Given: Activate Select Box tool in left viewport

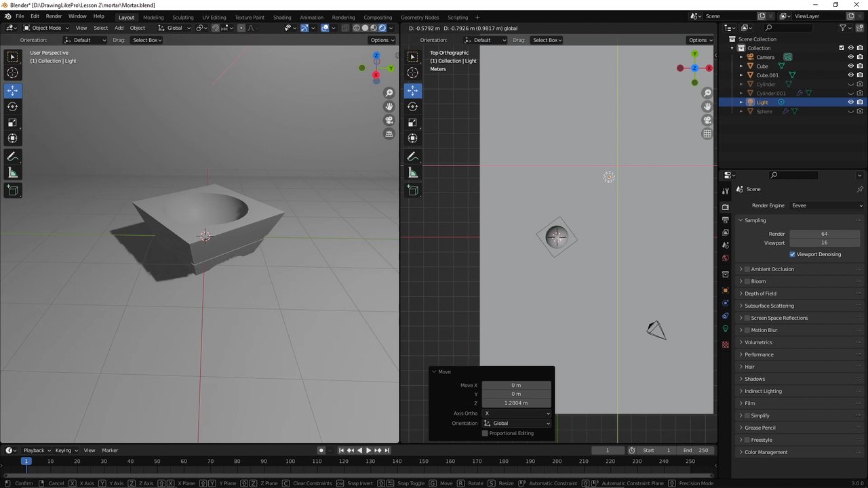Looking at the screenshot, I should pyautogui.click(x=12, y=57).
